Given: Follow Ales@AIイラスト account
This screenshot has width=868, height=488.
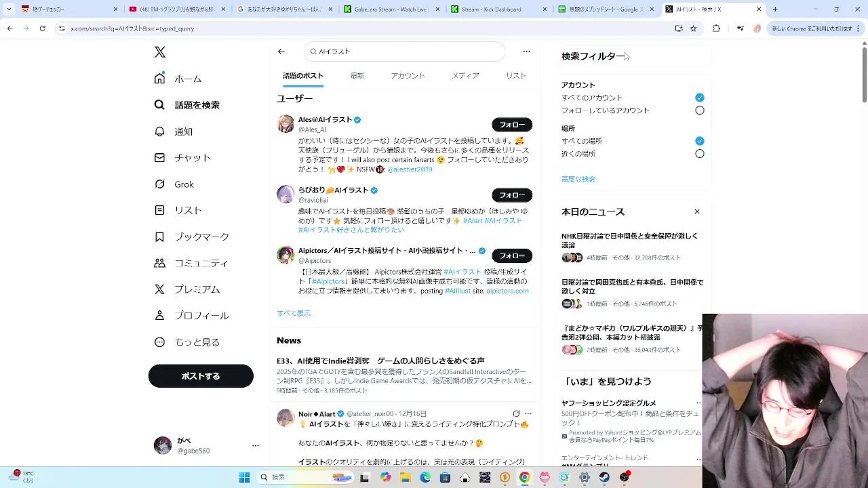Looking at the screenshot, I should point(512,125).
